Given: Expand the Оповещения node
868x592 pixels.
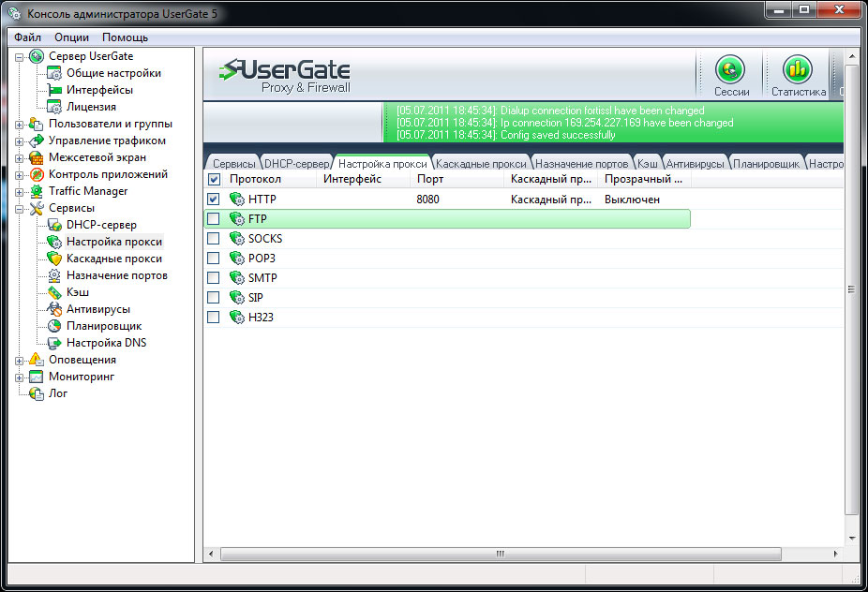Looking at the screenshot, I should (20, 362).
